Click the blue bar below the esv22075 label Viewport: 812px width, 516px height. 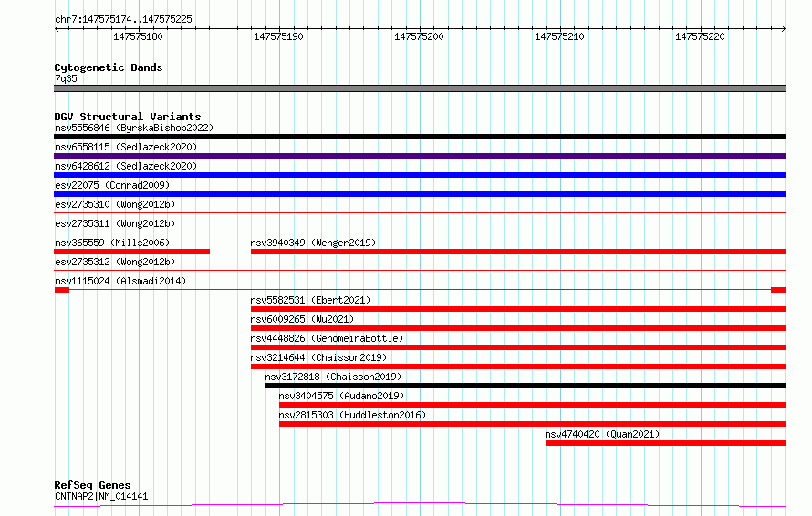point(420,194)
